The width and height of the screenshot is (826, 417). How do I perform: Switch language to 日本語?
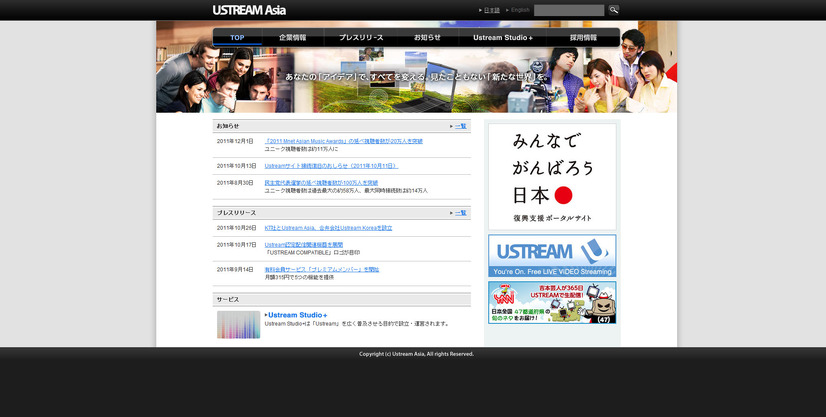491,10
